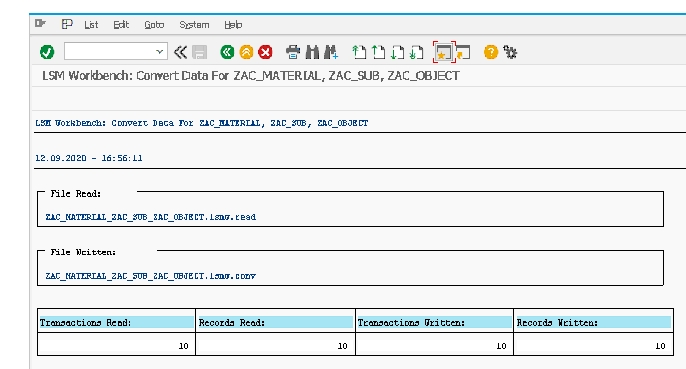686x369 pixels.
Task: Click the green Back arrow icon
Action: click(227, 52)
